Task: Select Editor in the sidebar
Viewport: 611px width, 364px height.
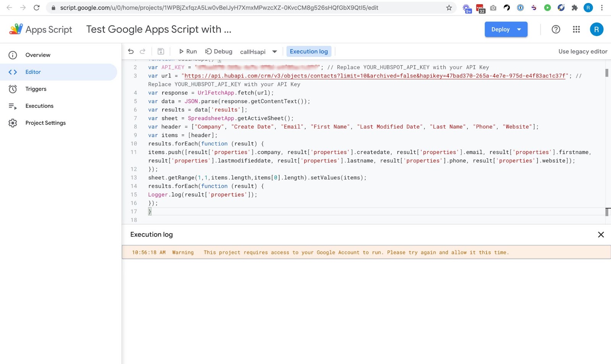Action: [x=58, y=72]
